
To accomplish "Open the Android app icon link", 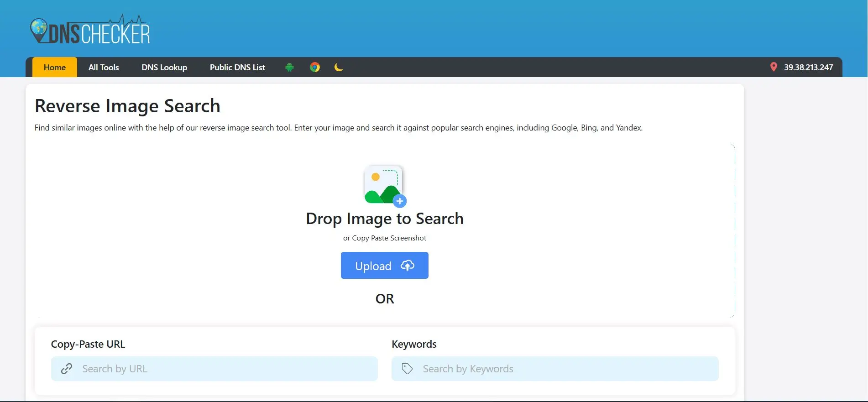I will click(289, 68).
